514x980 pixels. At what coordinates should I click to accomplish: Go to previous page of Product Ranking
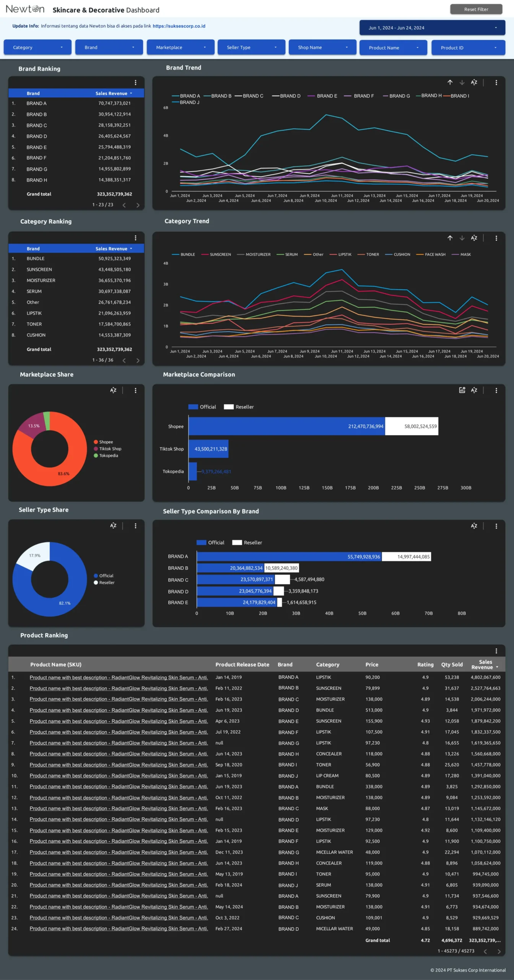[x=485, y=951]
